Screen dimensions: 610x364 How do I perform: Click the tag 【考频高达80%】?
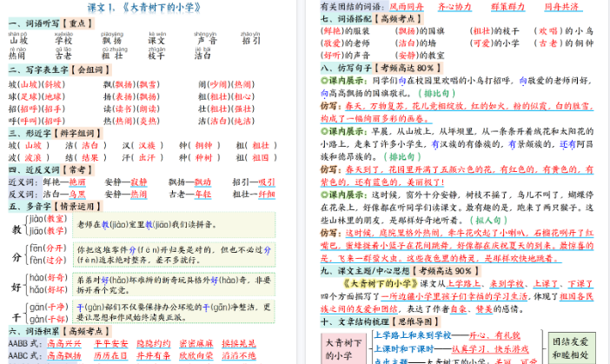click(408, 68)
